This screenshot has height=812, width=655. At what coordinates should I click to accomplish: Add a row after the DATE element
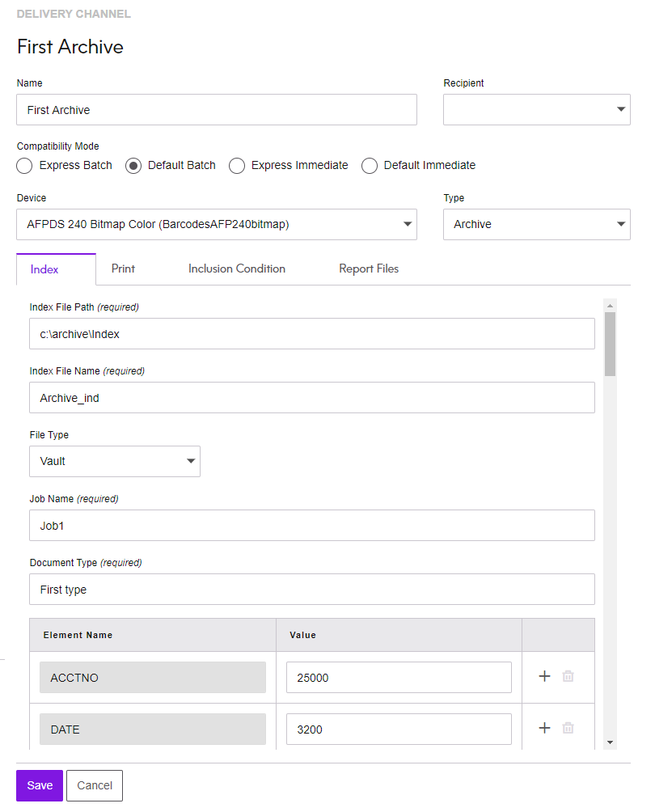[x=544, y=728]
